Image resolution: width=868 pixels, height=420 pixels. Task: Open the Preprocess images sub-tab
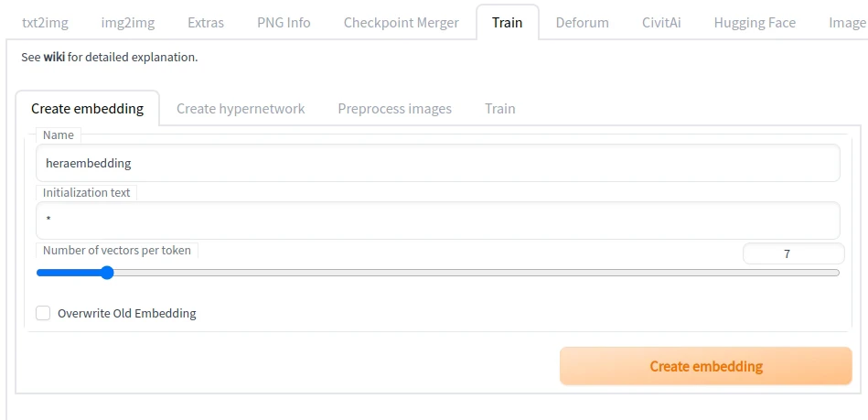point(394,108)
